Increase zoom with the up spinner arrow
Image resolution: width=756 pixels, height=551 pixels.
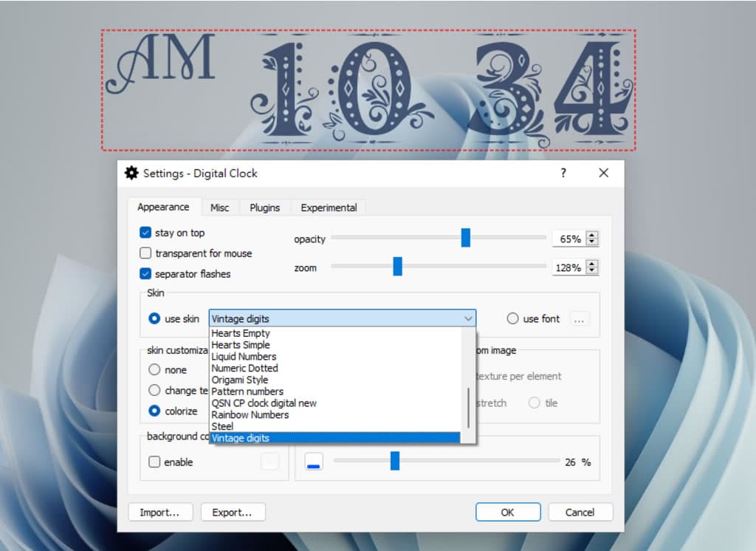592,264
